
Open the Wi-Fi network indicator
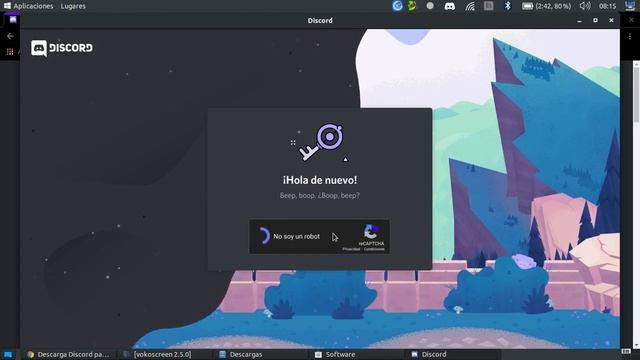click(x=470, y=6)
